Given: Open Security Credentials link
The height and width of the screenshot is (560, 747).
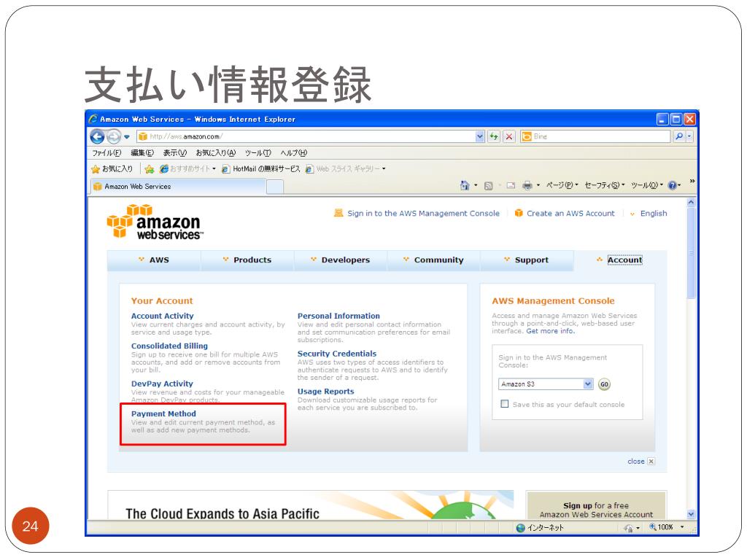Looking at the screenshot, I should (337, 354).
